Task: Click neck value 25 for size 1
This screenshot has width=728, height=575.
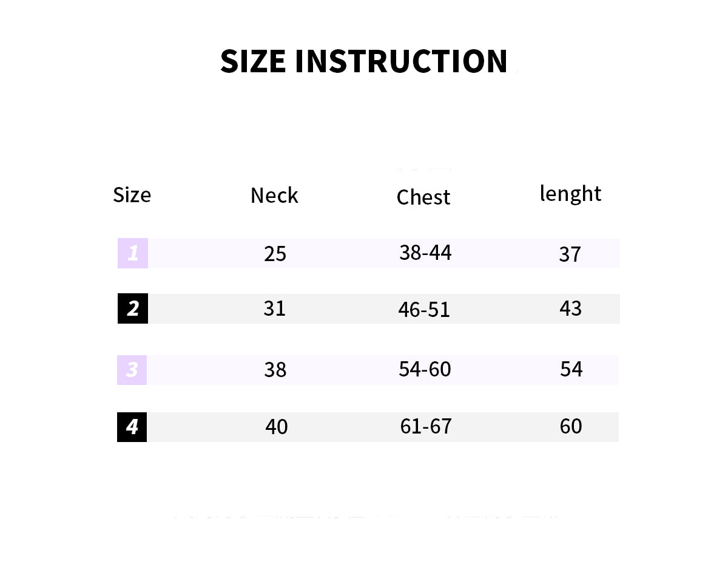Action: (275, 254)
